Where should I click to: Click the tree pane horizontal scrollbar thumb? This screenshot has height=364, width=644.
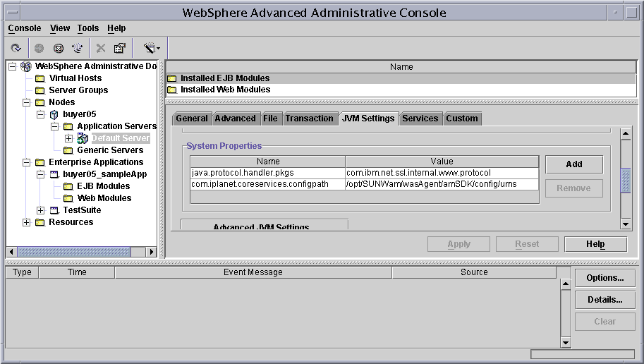[x=74, y=251]
